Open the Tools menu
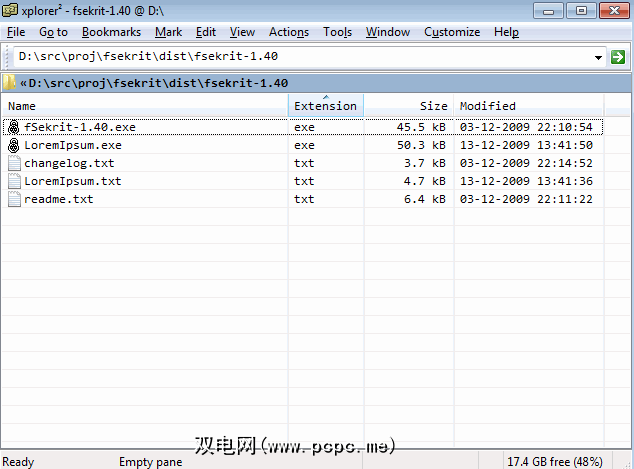This screenshot has width=634, height=469. (337, 32)
